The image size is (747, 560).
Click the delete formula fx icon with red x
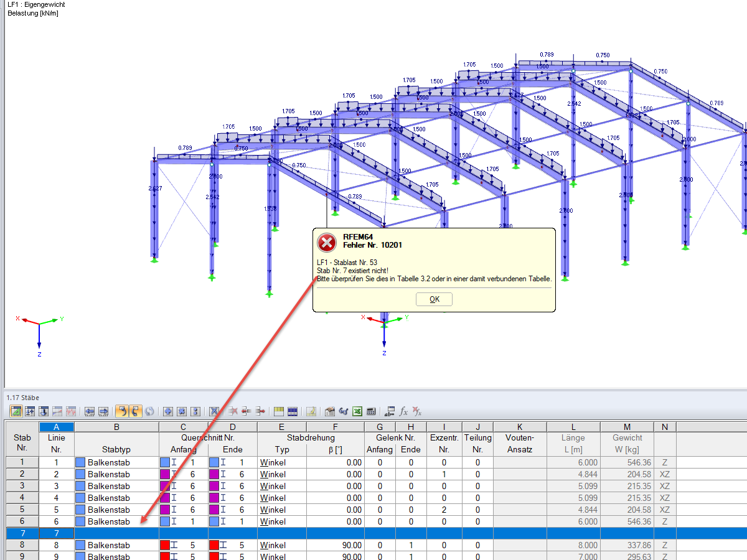tap(418, 411)
